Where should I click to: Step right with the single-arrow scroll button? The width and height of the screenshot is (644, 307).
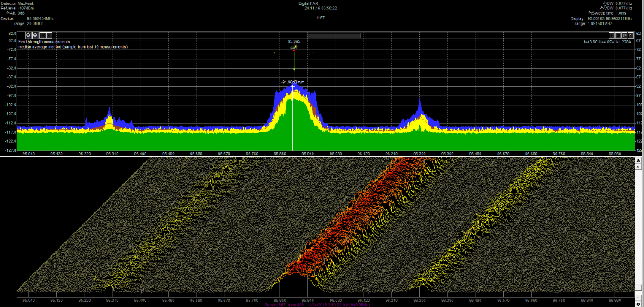[x=611, y=35]
